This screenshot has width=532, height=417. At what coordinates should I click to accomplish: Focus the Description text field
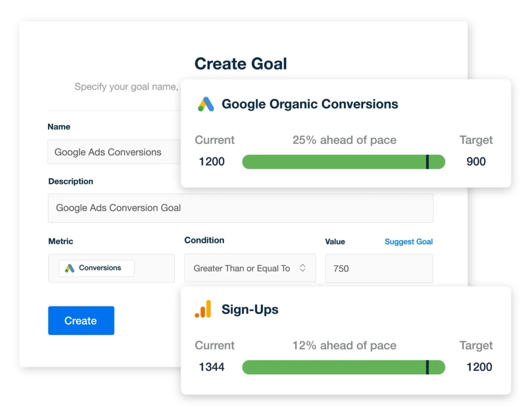click(240, 208)
